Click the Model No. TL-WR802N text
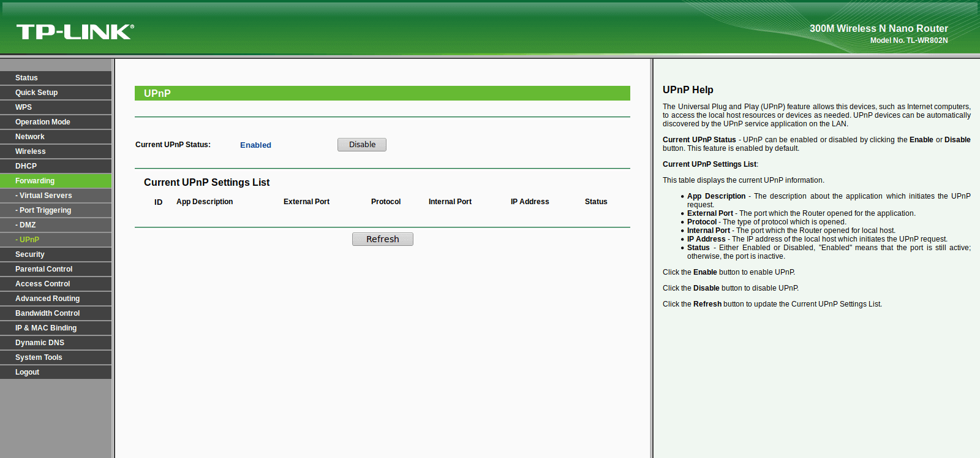This screenshot has width=980, height=458. 909,40
